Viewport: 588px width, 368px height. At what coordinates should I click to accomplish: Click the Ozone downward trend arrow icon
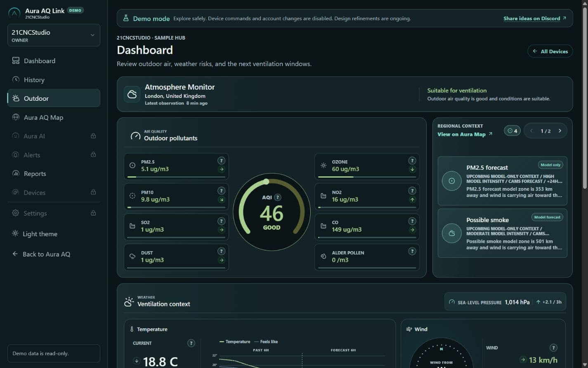(412, 169)
